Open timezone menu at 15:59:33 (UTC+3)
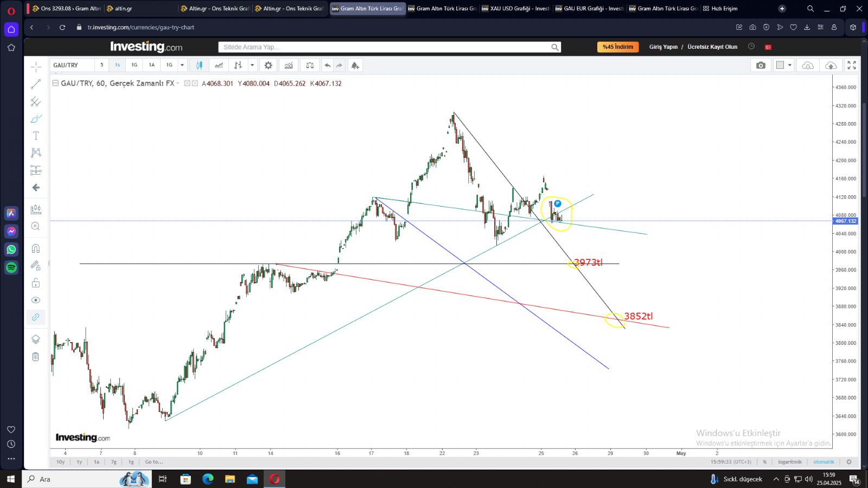868x488 pixels. (x=731, y=462)
